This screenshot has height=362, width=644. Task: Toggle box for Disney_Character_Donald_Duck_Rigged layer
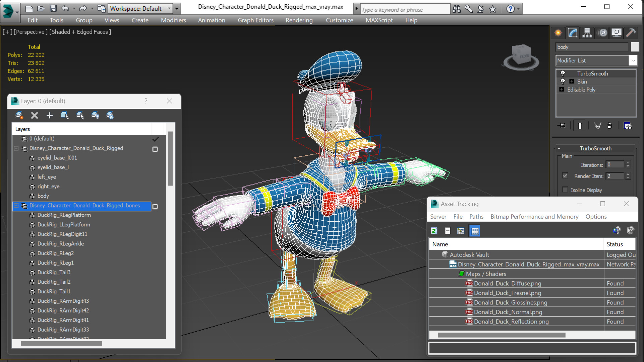pos(155,149)
